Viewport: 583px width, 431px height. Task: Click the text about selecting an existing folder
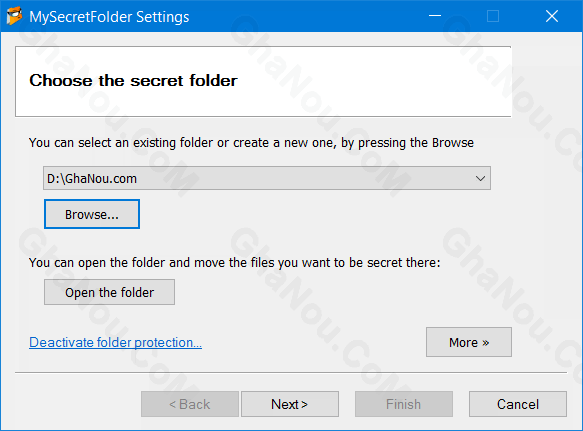pos(251,143)
